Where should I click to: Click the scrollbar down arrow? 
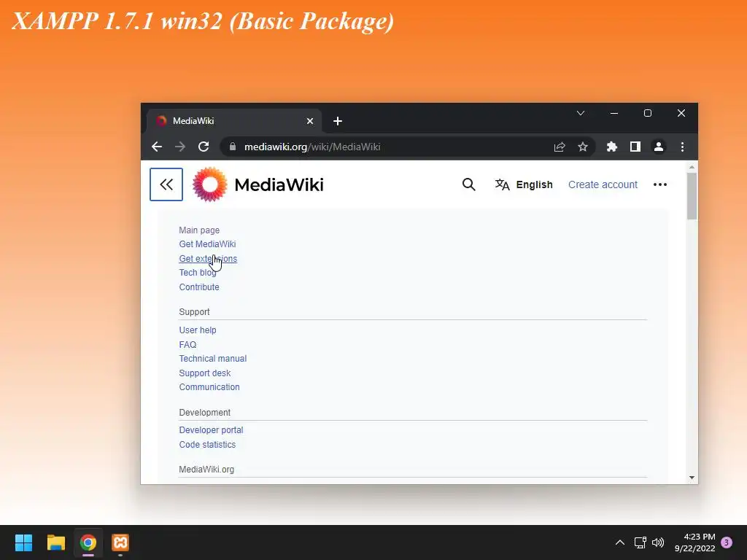[692, 478]
